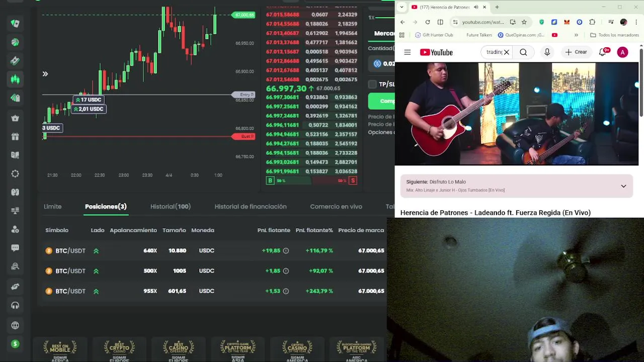The image size is (644, 362).
Task: Clear the YouTube search box with X
Action: click(507, 52)
